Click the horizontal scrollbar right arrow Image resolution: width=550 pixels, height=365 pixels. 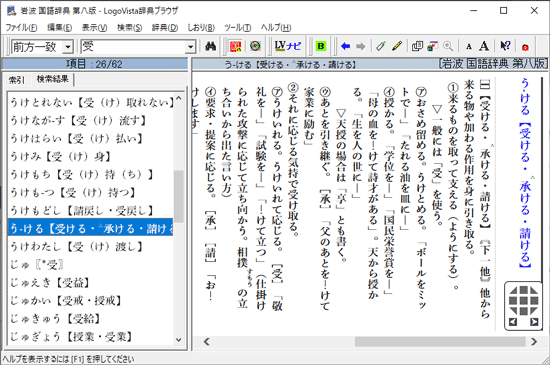tap(534, 342)
